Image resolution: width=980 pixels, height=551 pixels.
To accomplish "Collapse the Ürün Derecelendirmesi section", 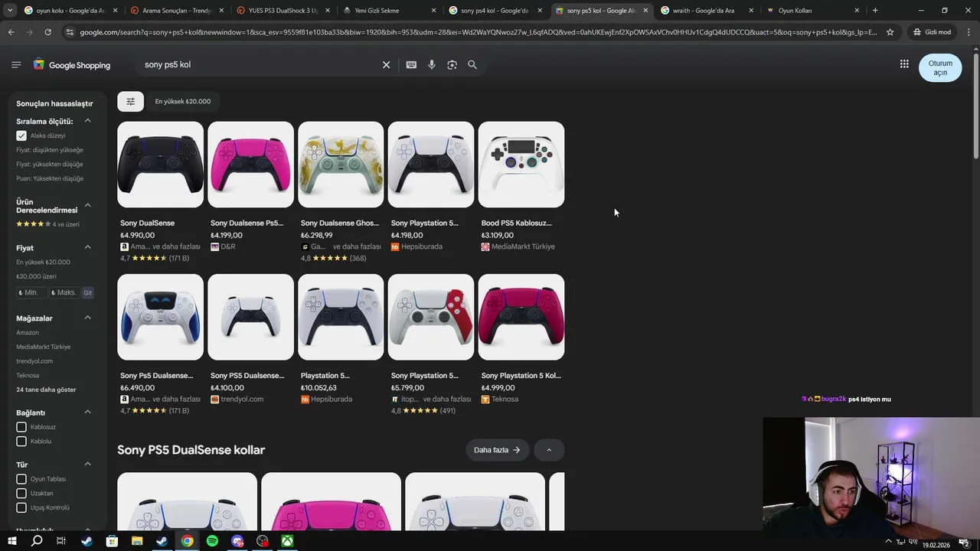I will [87, 205].
